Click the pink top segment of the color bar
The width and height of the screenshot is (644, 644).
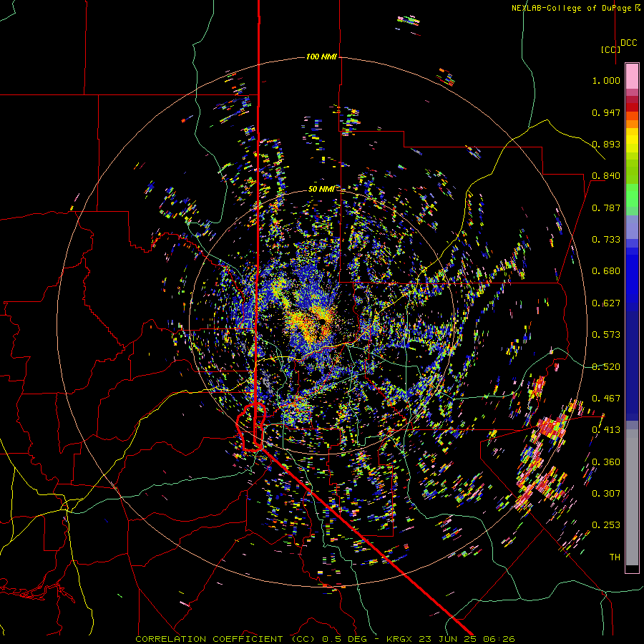click(632, 76)
